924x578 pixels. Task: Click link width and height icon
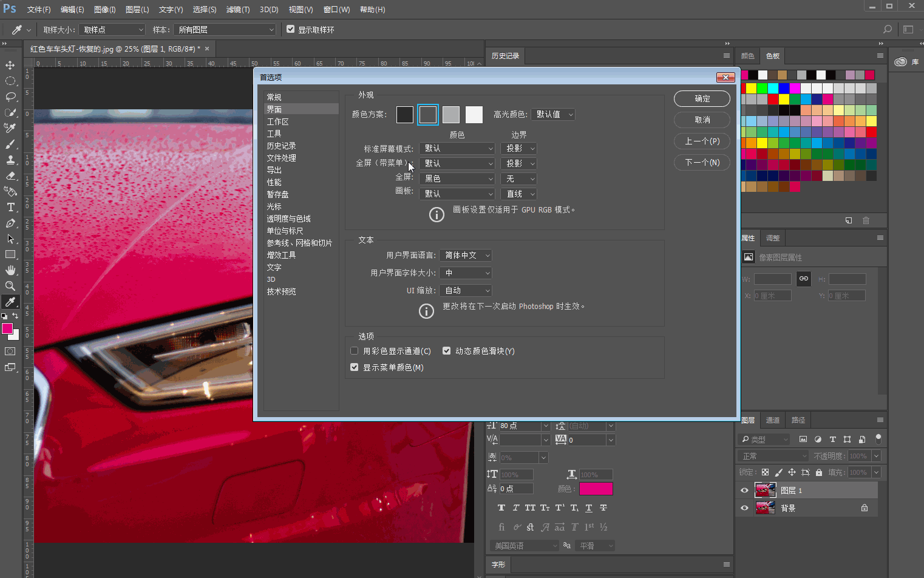pyautogui.click(x=804, y=279)
